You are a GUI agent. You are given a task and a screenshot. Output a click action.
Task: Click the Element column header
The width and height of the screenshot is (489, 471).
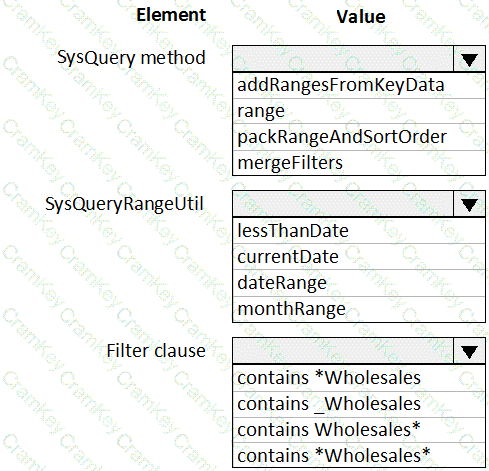tap(171, 15)
